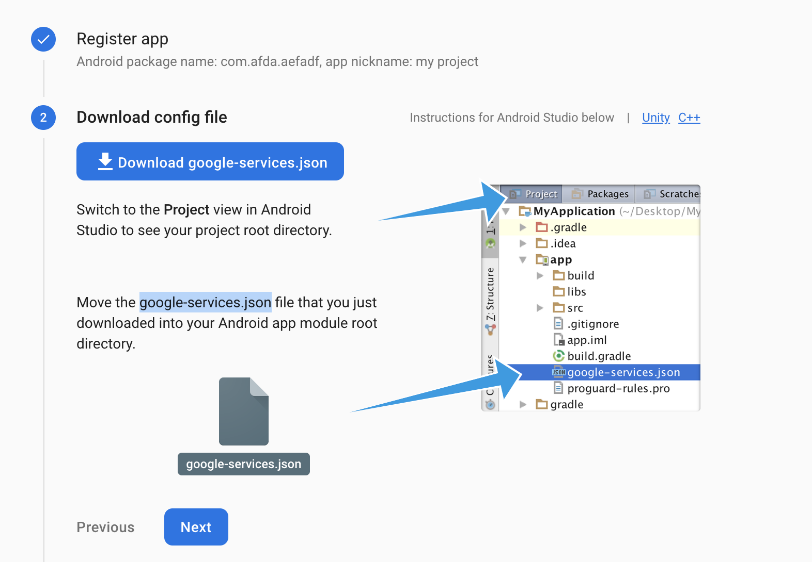Click the proguard-rules.pro file icon

(558, 388)
